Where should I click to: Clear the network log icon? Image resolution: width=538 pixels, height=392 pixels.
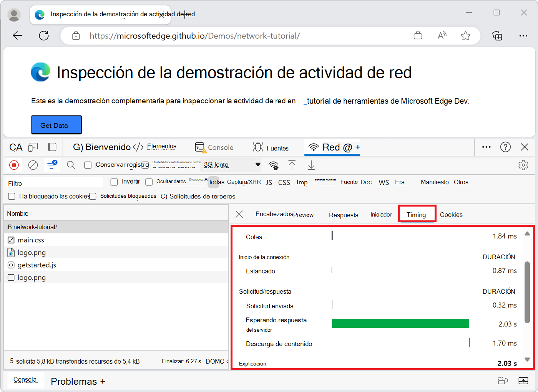tap(33, 165)
